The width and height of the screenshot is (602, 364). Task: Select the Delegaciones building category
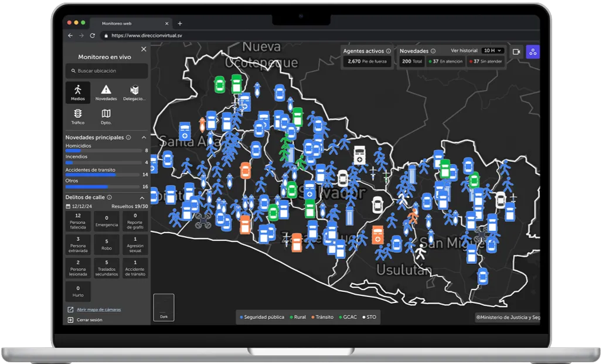134,92
